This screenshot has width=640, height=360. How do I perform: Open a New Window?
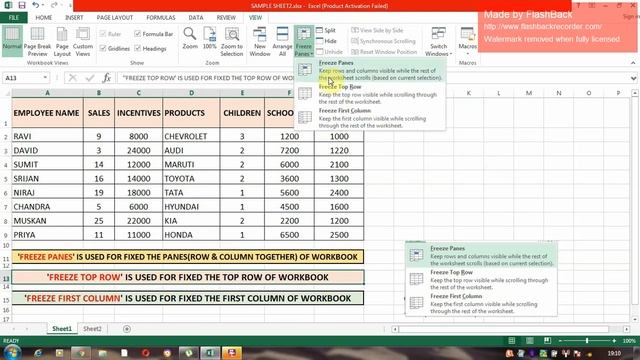(260, 42)
